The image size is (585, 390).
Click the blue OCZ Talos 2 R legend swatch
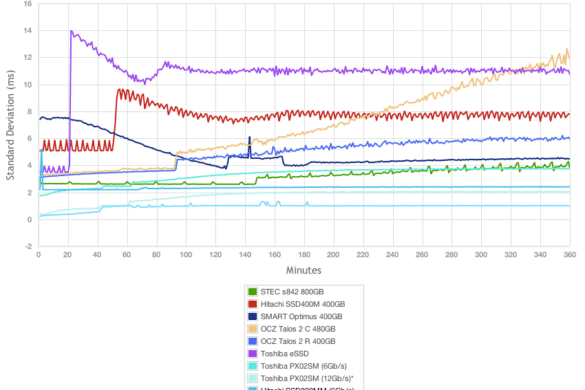[x=253, y=341]
